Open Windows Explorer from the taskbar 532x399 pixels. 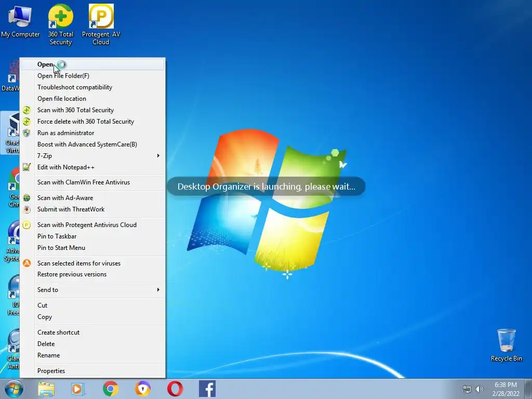pyautogui.click(x=46, y=389)
